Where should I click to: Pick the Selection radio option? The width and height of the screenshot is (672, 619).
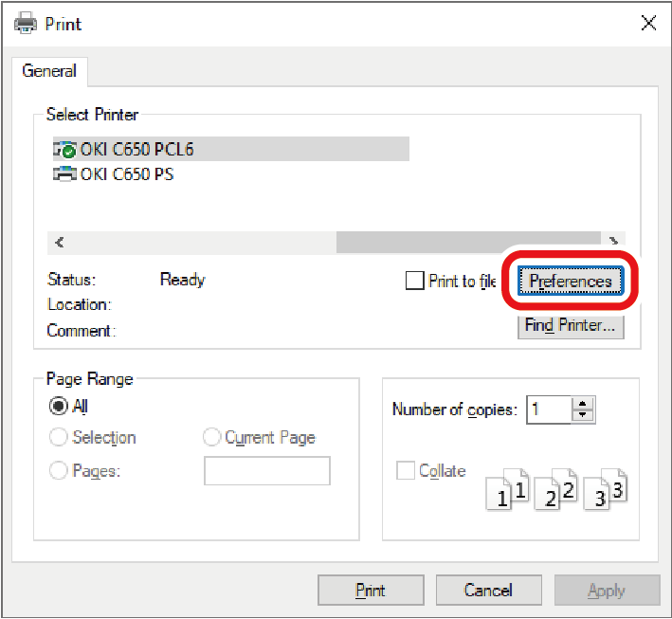pos(58,437)
